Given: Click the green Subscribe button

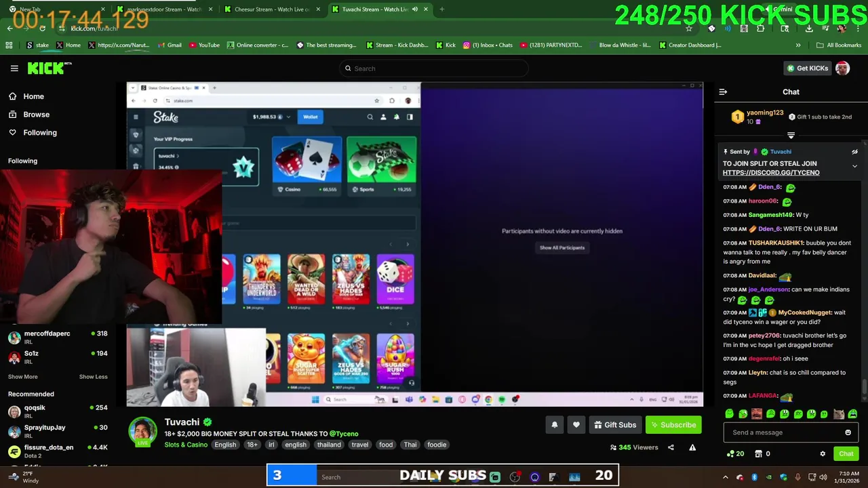Looking at the screenshot, I should click(x=673, y=425).
